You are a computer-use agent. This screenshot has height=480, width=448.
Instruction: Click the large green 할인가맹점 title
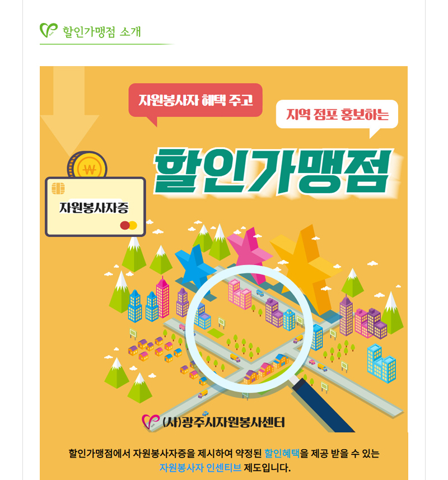273,171
